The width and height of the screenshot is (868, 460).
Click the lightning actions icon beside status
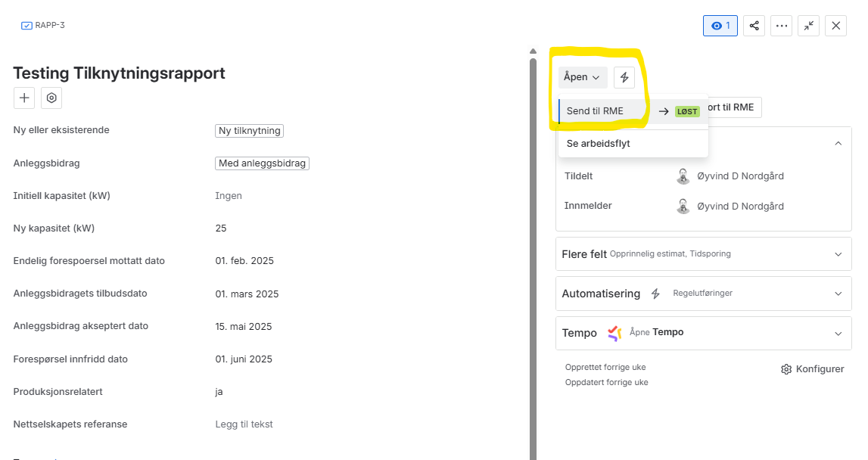[624, 77]
